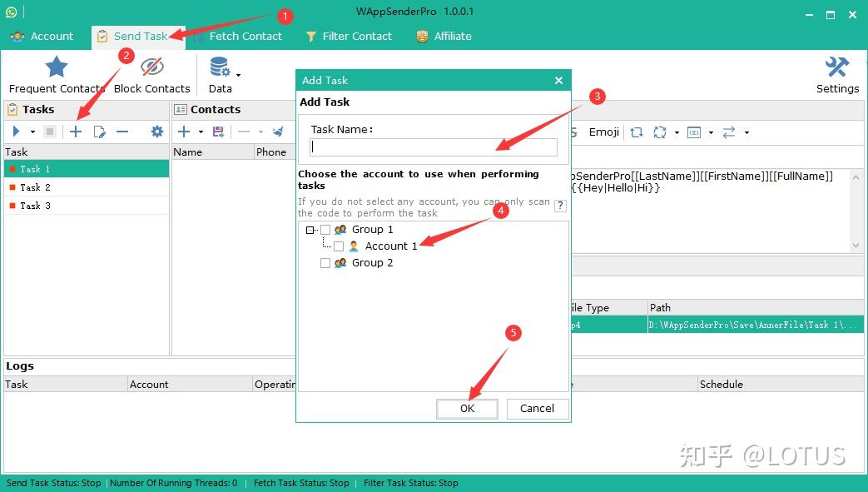This screenshot has height=492, width=868.
Task: Open the Data database icon
Action: click(220, 67)
